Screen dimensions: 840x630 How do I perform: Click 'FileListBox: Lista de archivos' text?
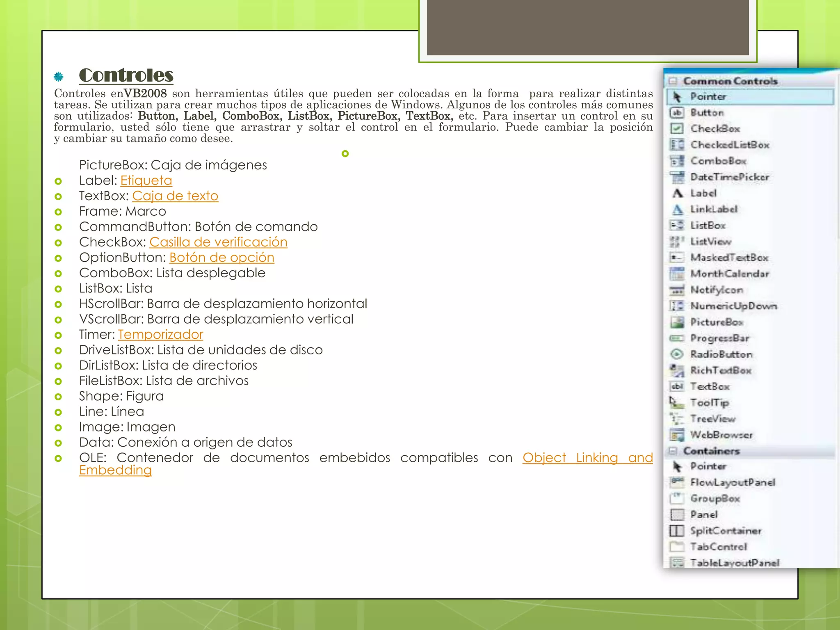point(164,381)
